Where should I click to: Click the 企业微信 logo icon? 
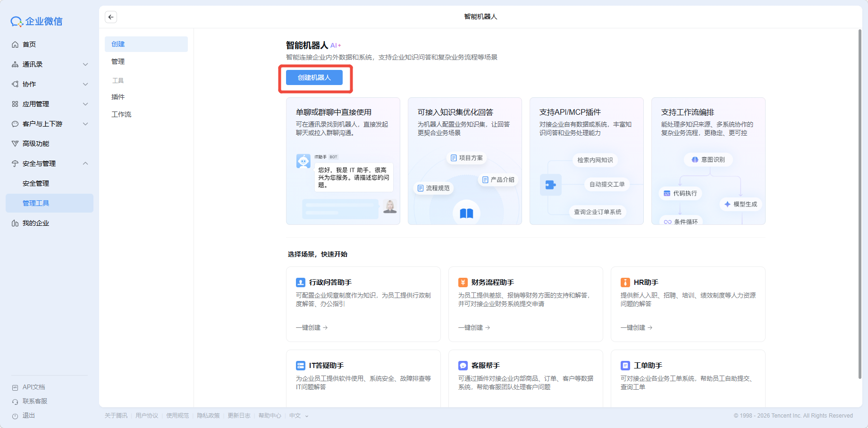click(x=17, y=22)
